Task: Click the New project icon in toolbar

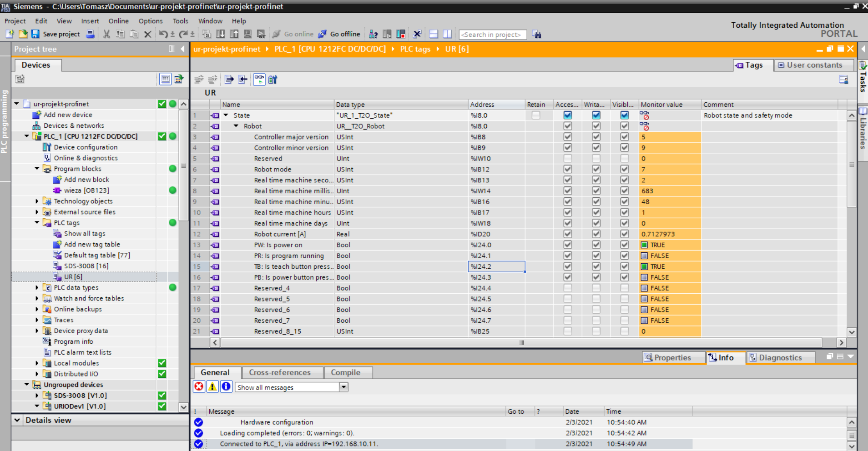Action: click(10, 34)
